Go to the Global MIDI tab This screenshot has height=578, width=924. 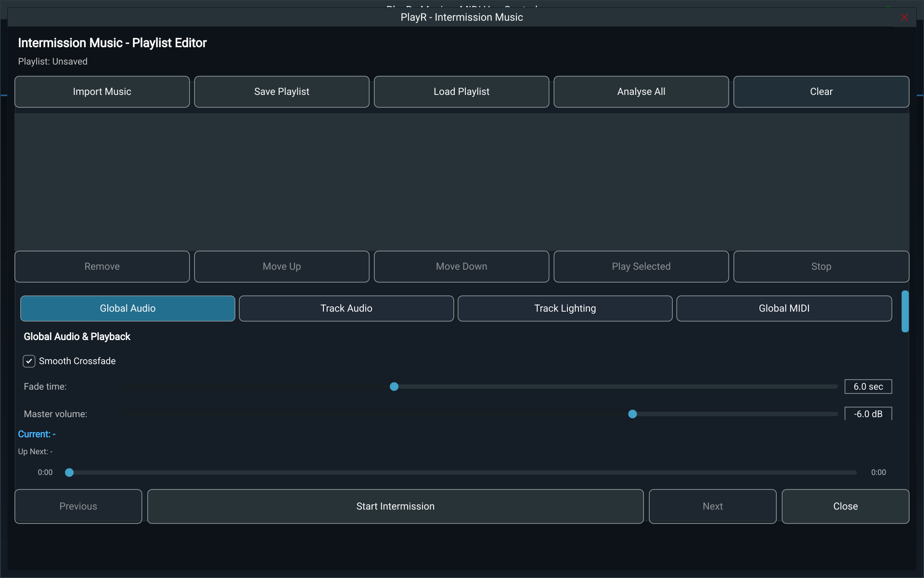tap(784, 308)
